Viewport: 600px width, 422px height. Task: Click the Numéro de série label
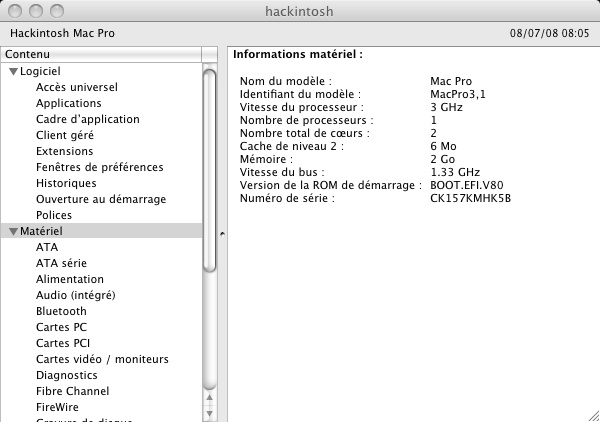pos(287,198)
